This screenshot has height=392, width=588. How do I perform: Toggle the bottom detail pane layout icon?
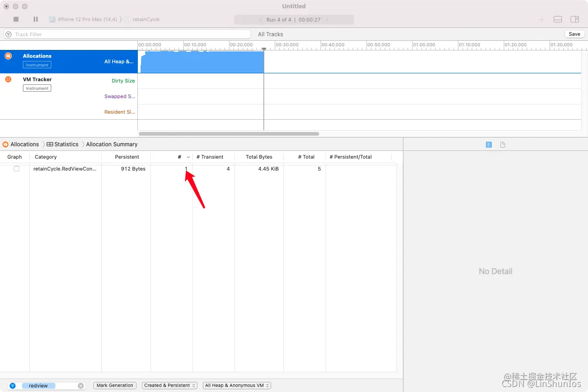558,19
